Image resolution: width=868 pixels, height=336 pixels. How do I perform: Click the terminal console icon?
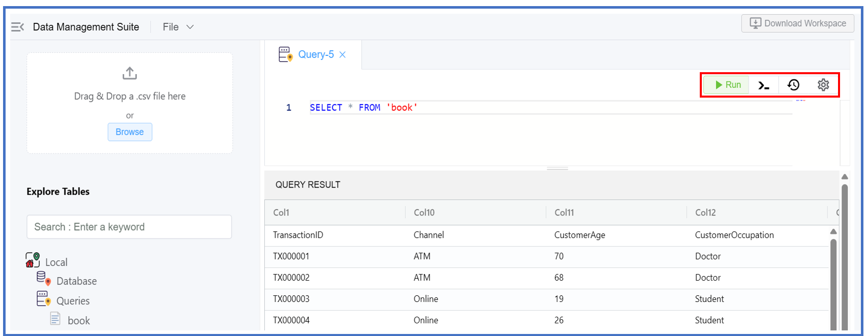click(763, 85)
